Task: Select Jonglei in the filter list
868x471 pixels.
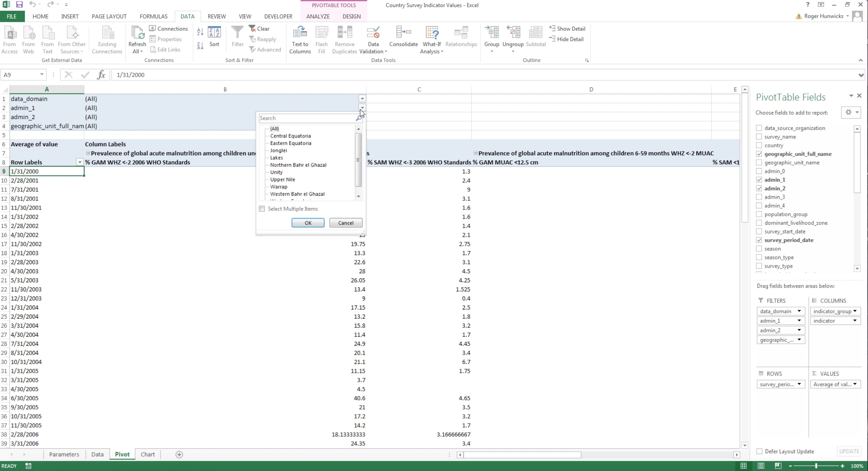Action: tap(278, 150)
